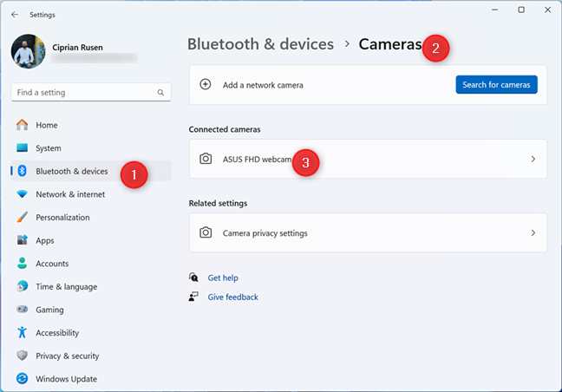562x392 pixels.
Task: Go to Accounts settings
Action: (91, 264)
